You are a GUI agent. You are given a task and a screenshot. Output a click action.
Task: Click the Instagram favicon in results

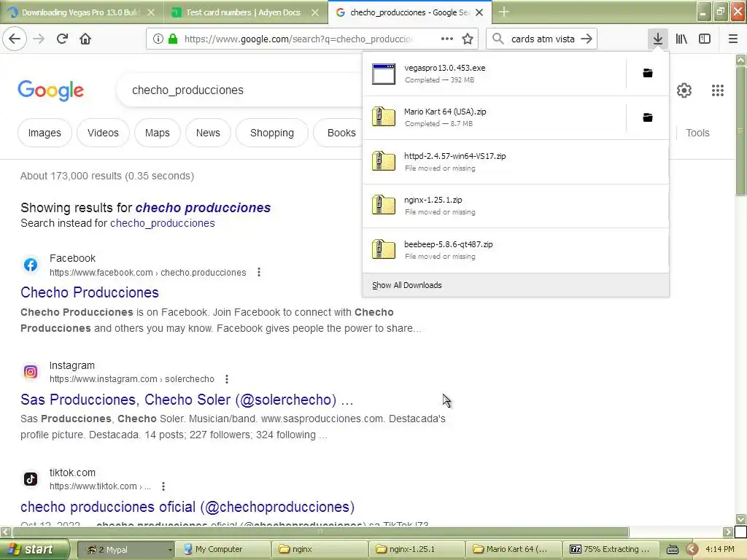click(31, 372)
